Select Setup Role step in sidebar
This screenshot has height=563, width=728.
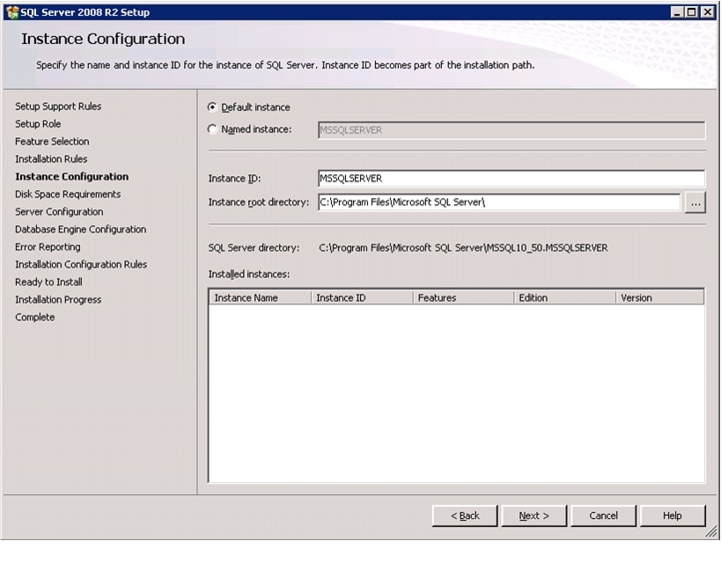(38, 124)
